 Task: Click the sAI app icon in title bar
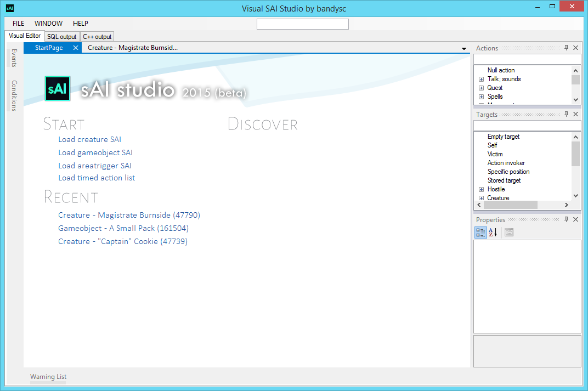[10, 8]
